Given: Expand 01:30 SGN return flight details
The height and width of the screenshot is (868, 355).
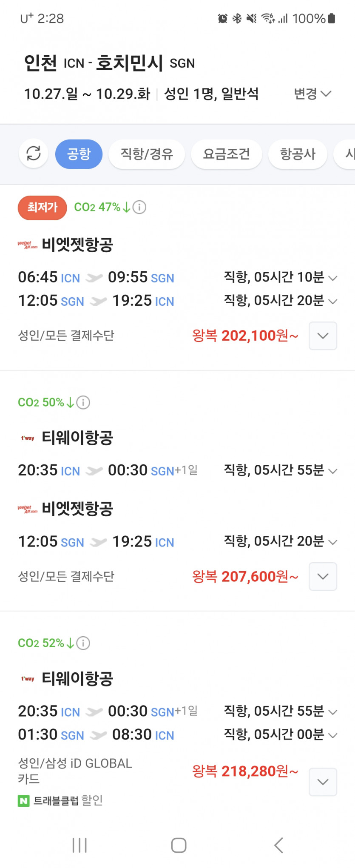Looking at the screenshot, I should click(x=333, y=735).
